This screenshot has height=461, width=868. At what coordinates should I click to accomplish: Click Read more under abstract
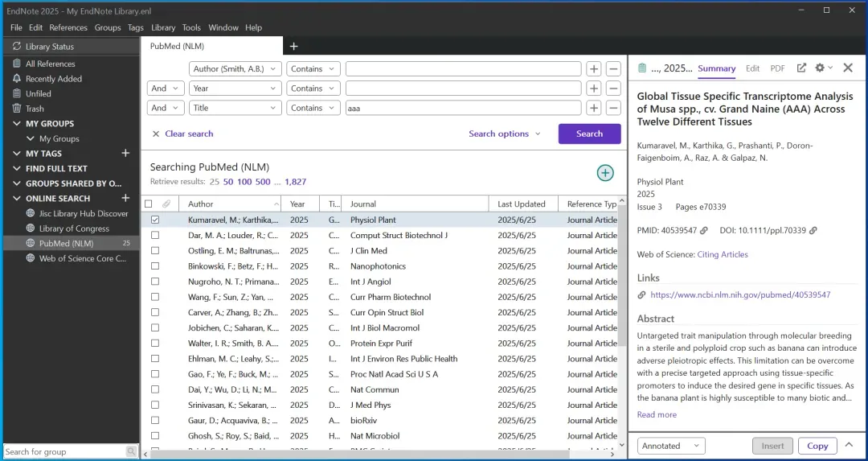[x=657, y=414]
